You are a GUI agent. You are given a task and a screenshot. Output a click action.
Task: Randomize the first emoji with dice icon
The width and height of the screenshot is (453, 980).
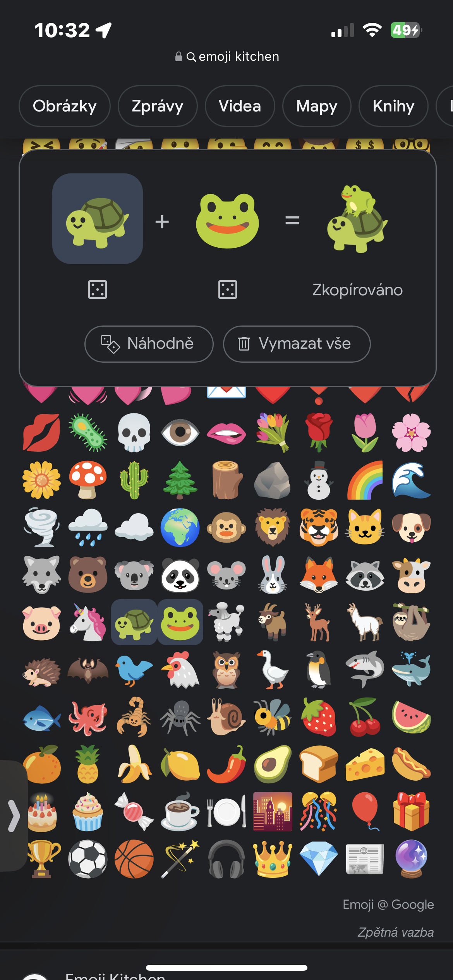[98, 290]
